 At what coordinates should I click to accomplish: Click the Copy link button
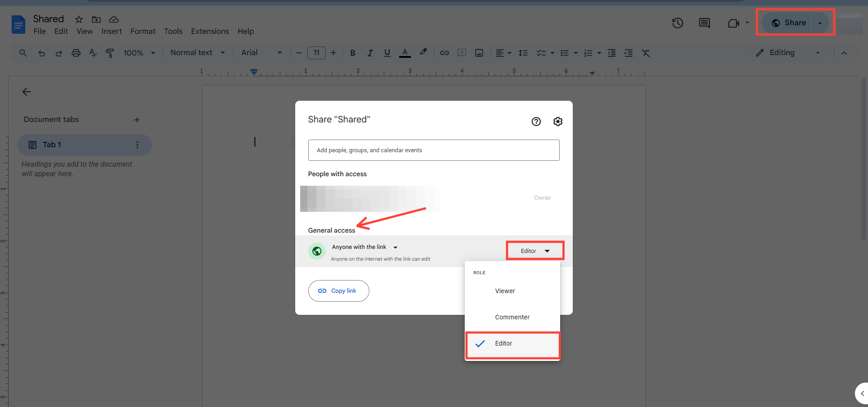tap(339, 291)
